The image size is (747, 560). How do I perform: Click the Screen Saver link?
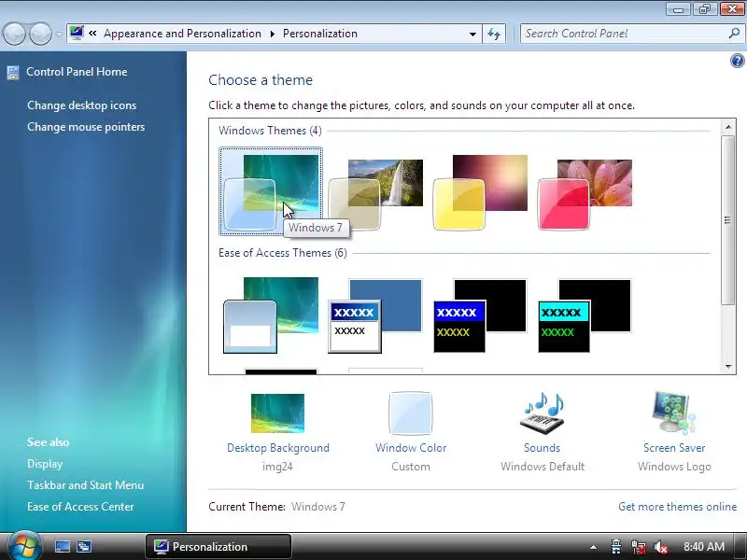pyautogui.click(x=674, y=448)
